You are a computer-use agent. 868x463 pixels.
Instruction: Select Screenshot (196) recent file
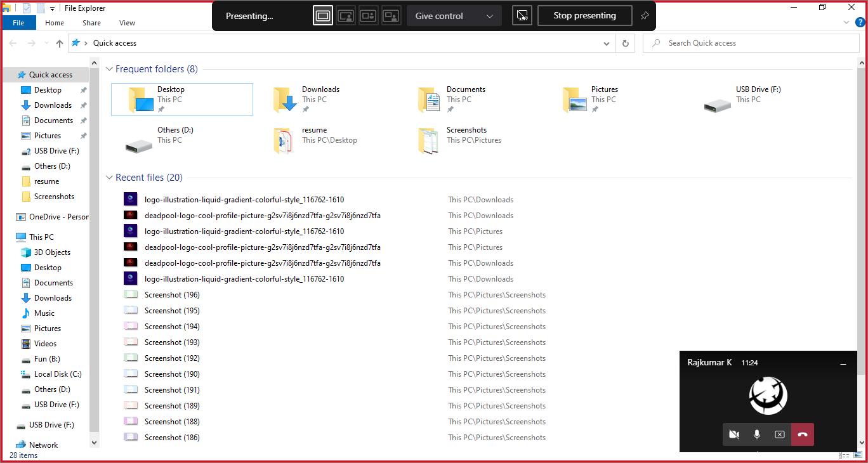[172, 295]
